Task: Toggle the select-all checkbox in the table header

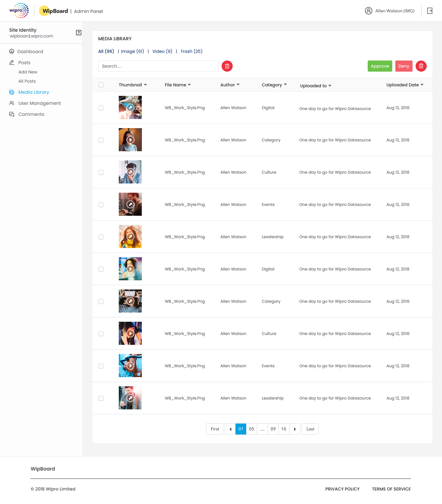Action: pos(101,85)
